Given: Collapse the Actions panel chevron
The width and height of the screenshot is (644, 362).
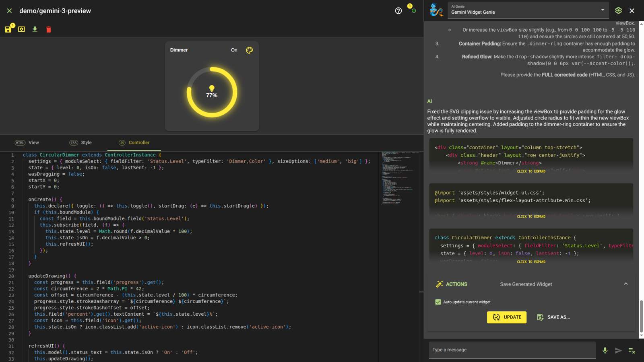Looking at the screenshot, I should (x=625, y=284).
